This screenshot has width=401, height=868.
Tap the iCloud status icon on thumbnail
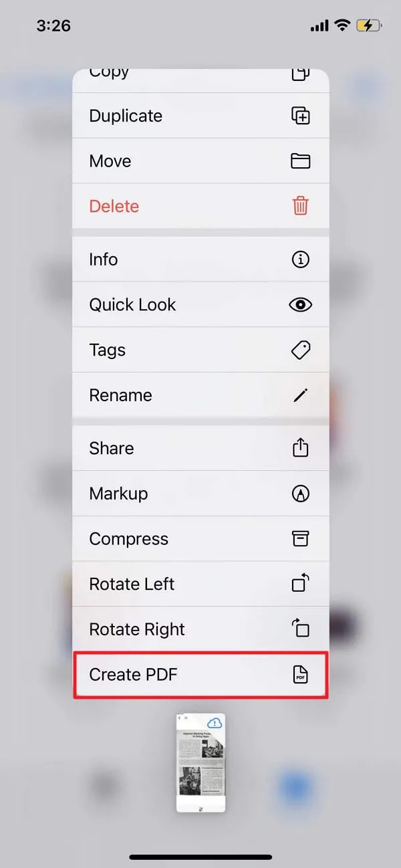[215, 724]
